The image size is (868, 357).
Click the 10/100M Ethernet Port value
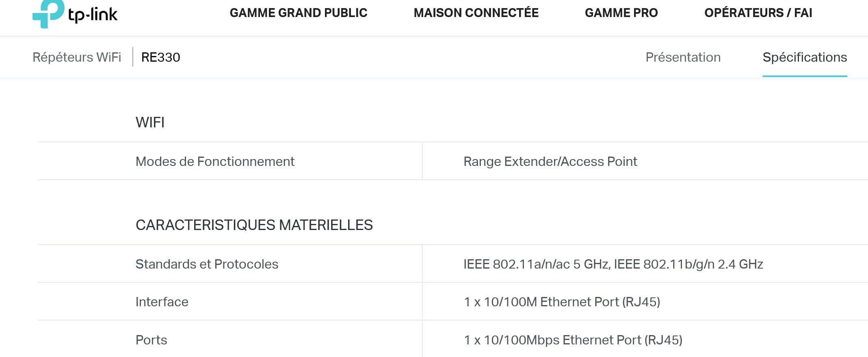562,302
